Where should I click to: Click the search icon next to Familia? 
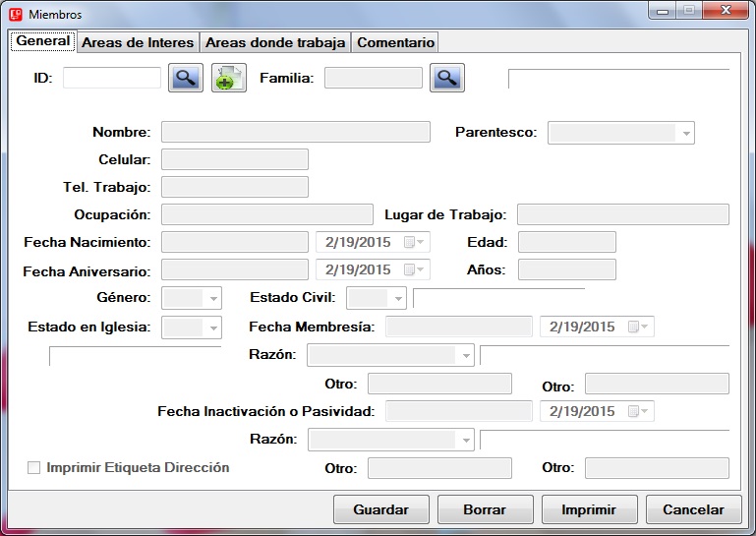coord(446,78)
